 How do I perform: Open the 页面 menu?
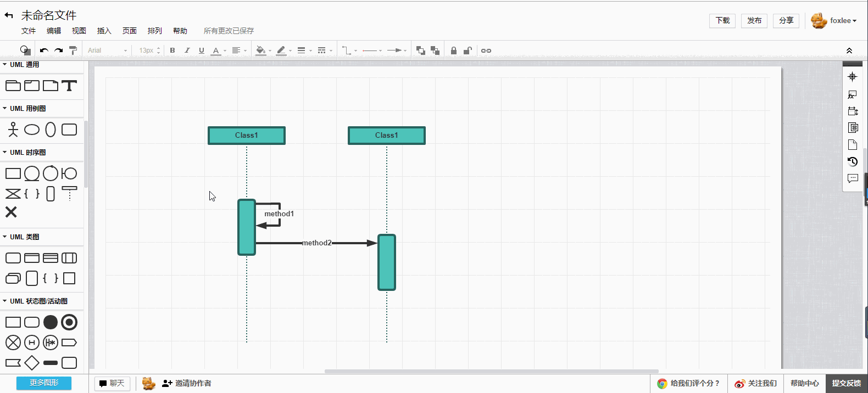click(130, 31)
